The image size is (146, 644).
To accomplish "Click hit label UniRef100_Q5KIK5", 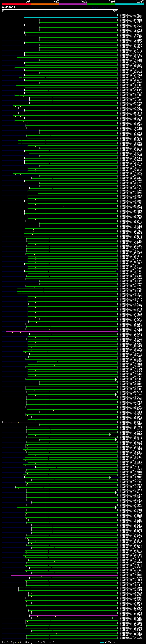I will (131, 384).
